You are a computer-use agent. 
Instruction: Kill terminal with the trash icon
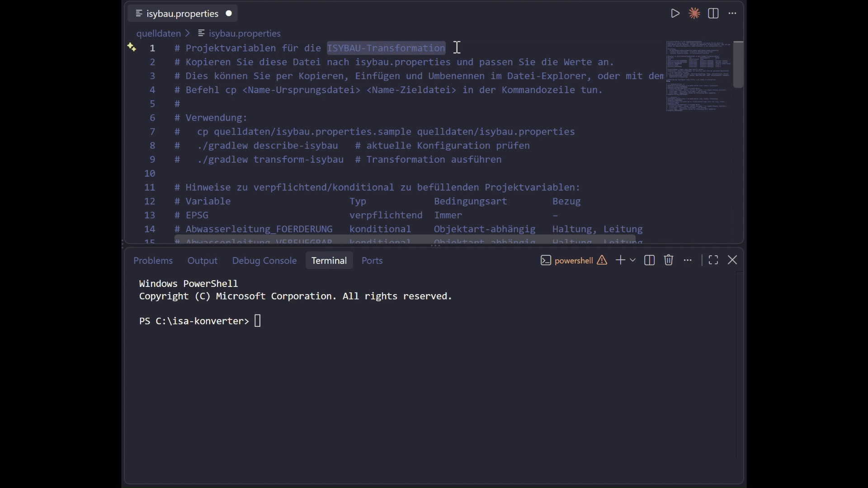click(669, 260)
